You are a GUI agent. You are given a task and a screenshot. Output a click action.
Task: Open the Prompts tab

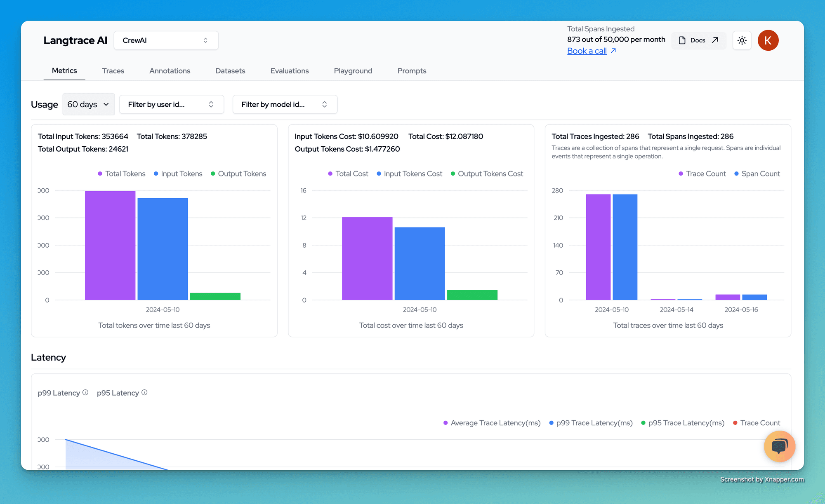click(412, 71)
